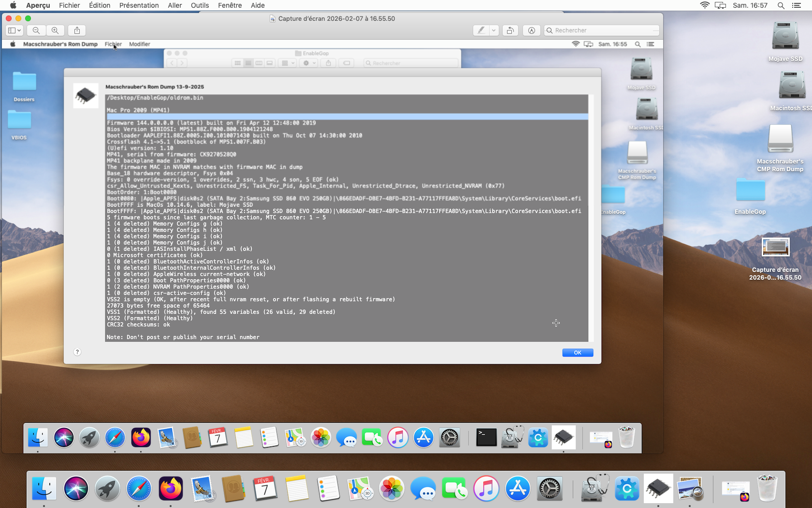The width and height of the screenshot is (812, 508).
Task: Open the Présentation menu
Action: point(139,5)
